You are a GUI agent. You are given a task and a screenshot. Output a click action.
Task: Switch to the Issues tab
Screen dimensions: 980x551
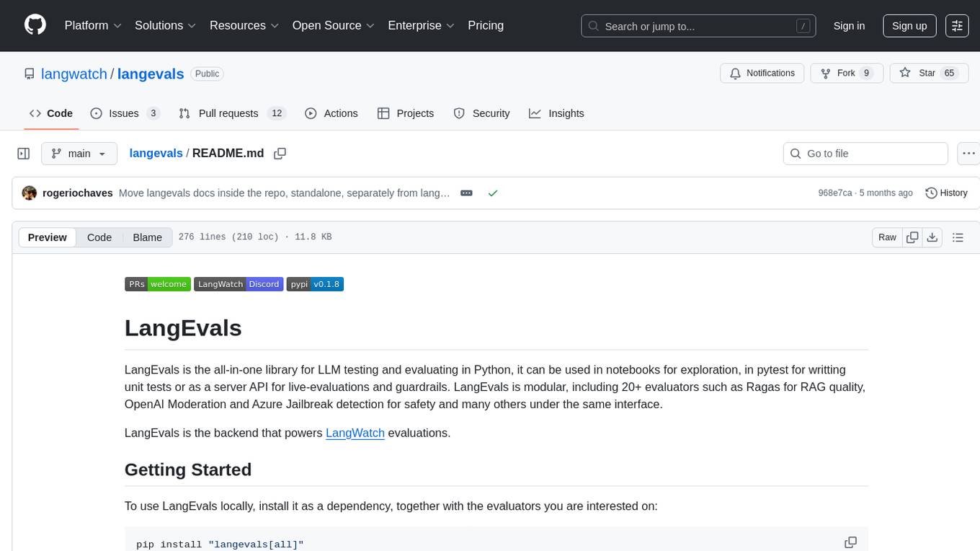pyautogui.click(x=125, y=113)
